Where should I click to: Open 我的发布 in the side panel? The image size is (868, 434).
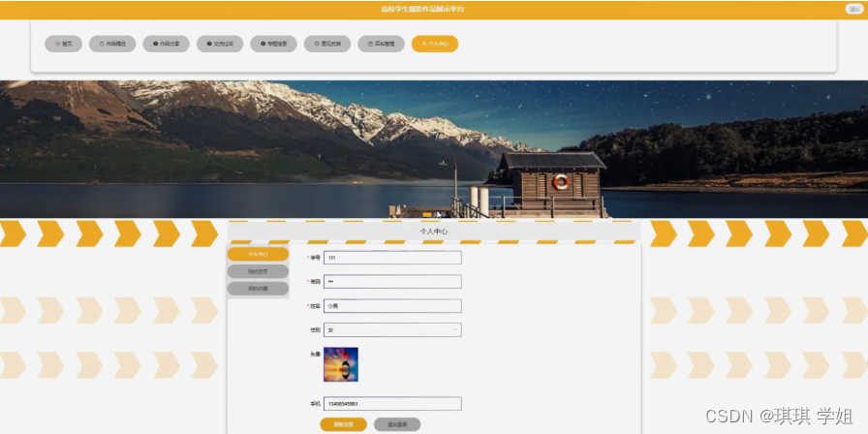[258, 271]
